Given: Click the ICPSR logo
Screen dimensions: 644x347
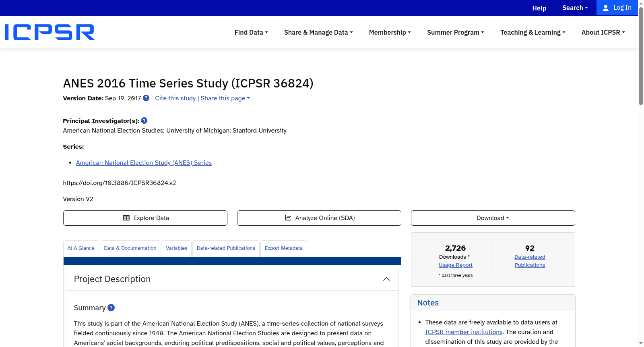Looking at the screenshot, I should pyautogui.click(x=50, y=32).
